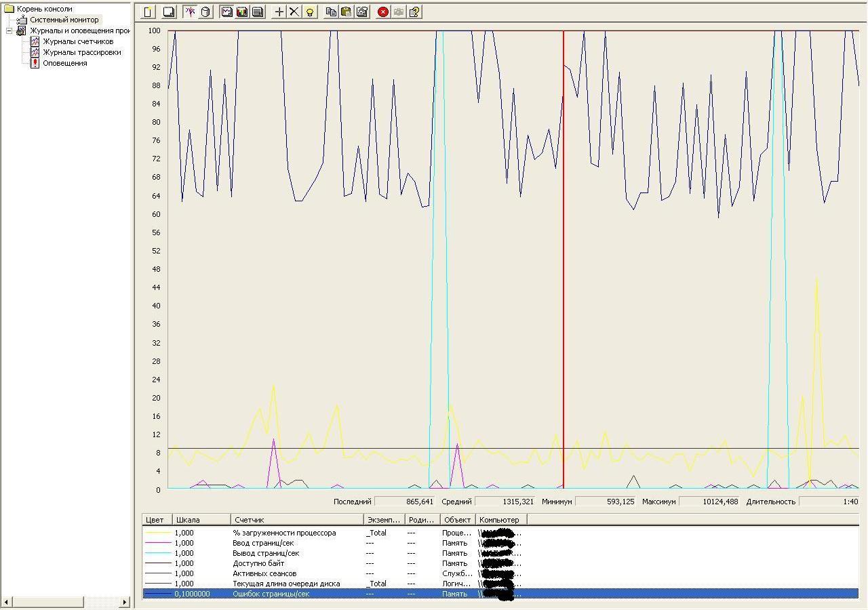The height and width of the screenshot is (610, 868).
Task: Click the Компьютер column header
Action: [x=501, y=520]
